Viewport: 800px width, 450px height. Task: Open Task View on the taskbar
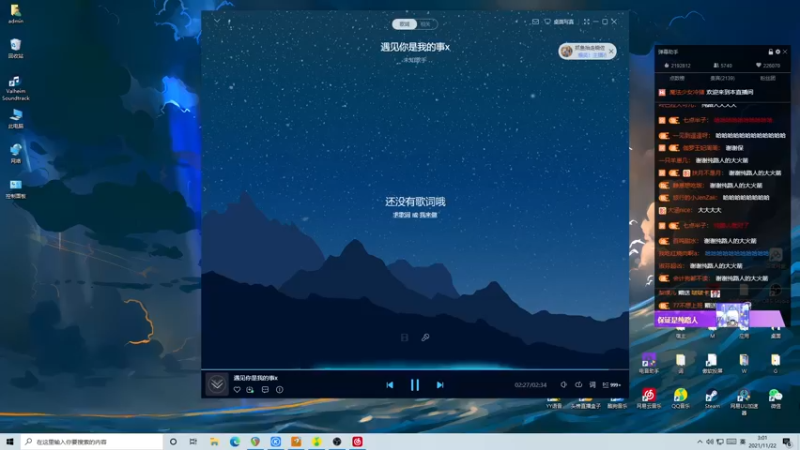coord(193,441)
